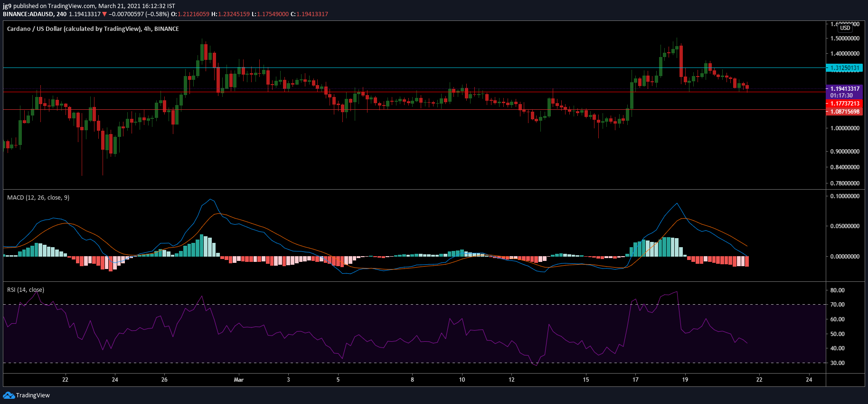Click the 1.00000000 price scale label
This screenshot has height=404, width=868.
point(845,128)
